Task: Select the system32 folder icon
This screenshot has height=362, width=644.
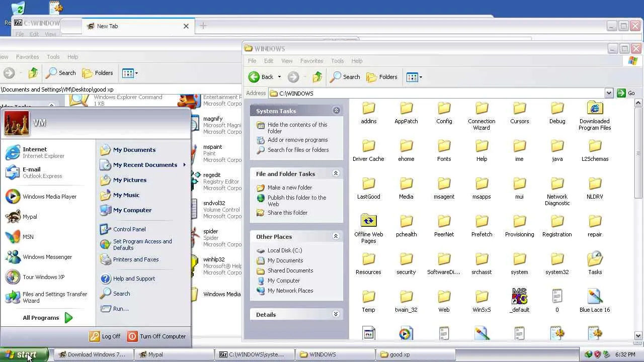Action: [557, 263]
